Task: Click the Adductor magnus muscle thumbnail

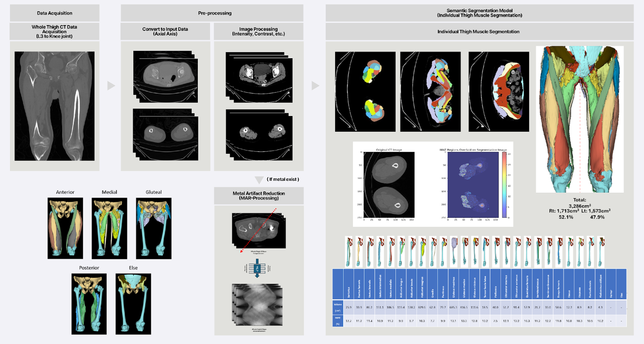Action: click(423, 250)
